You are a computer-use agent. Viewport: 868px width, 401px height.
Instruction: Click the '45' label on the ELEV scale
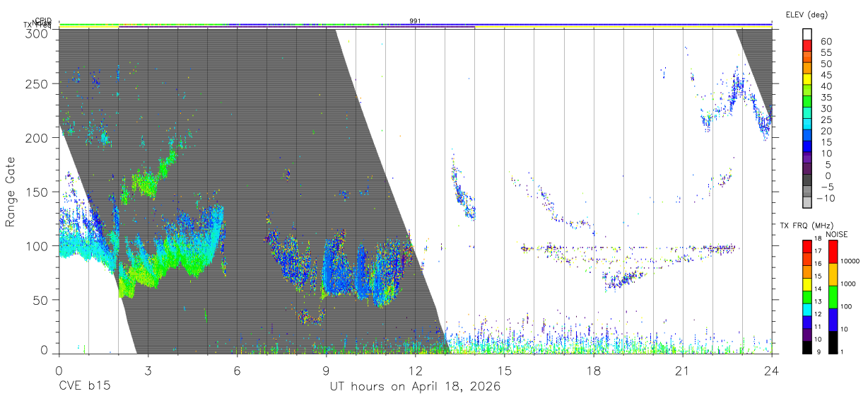[826, 74]
